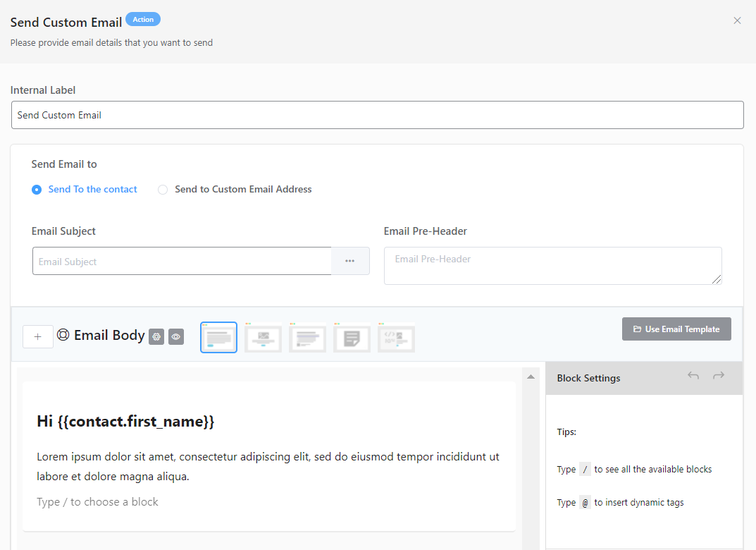Click the 'Please provide email details' subtitle

click(x=111, y=42)
